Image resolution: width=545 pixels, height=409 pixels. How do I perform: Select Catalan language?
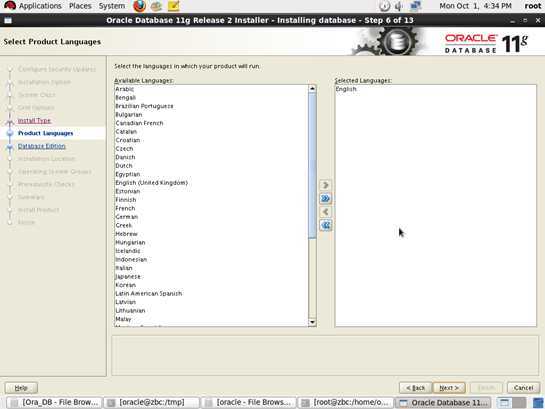126,132
